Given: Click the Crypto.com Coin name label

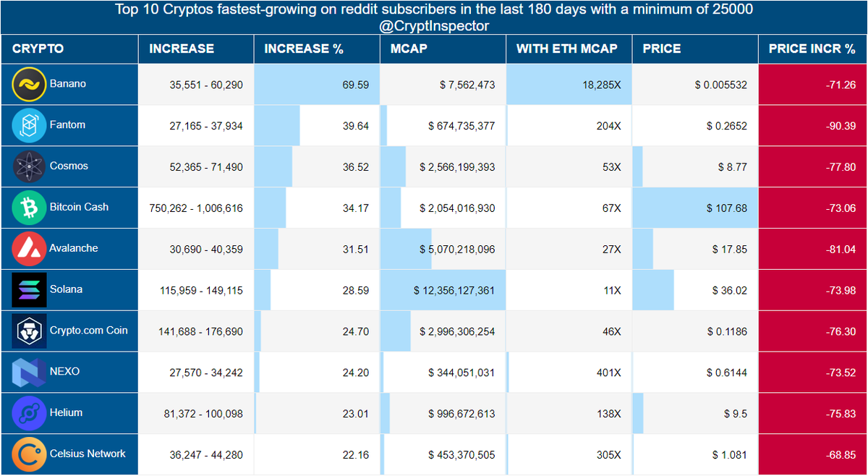Looking at the screenshot, I should click(x=88, y=331).
